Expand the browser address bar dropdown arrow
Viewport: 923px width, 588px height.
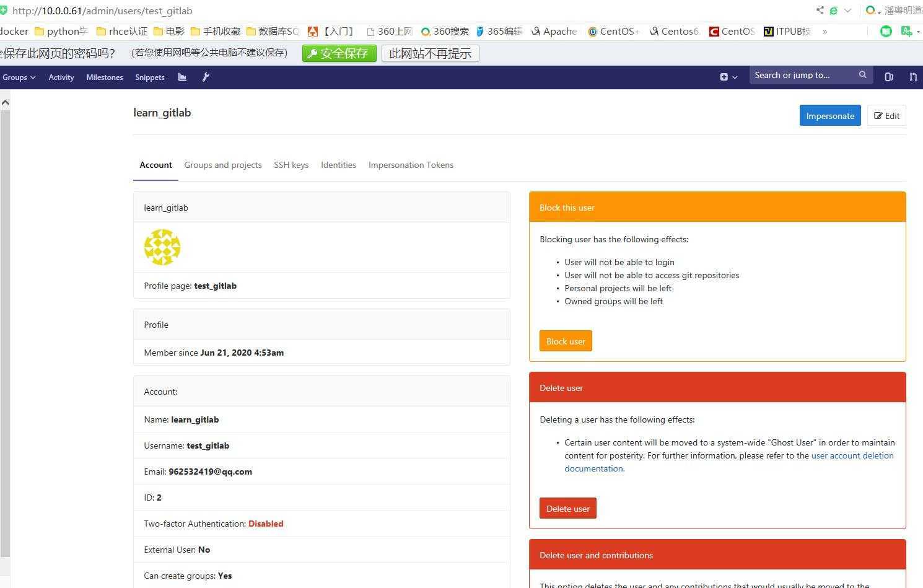[848, 11]
